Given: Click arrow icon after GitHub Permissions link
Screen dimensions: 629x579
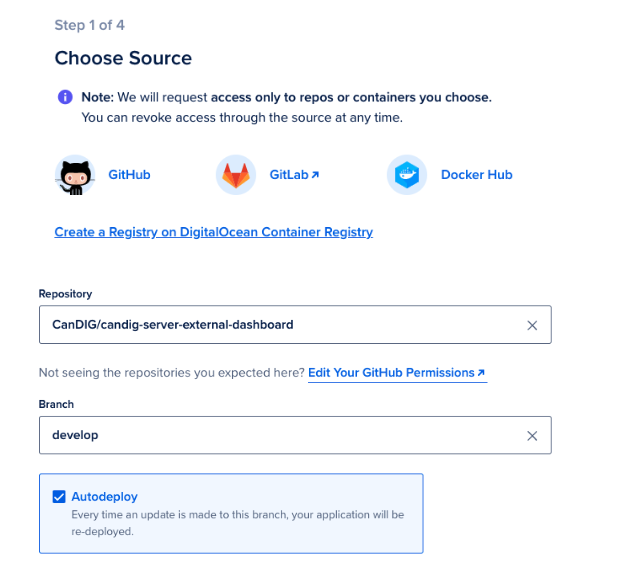Looking at the screenshot, I should pyautogui.click(x=481, y=373).
